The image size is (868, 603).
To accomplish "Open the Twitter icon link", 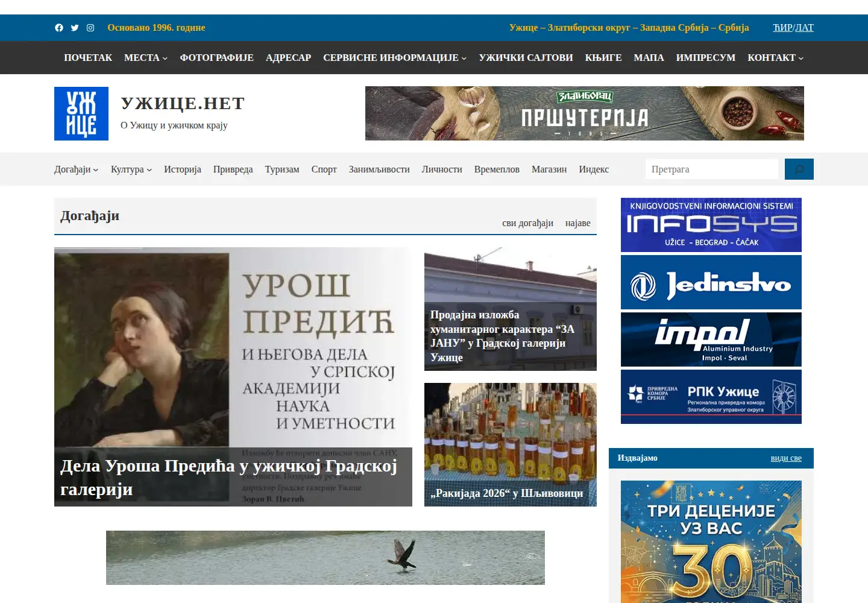I will coord(75,28).
